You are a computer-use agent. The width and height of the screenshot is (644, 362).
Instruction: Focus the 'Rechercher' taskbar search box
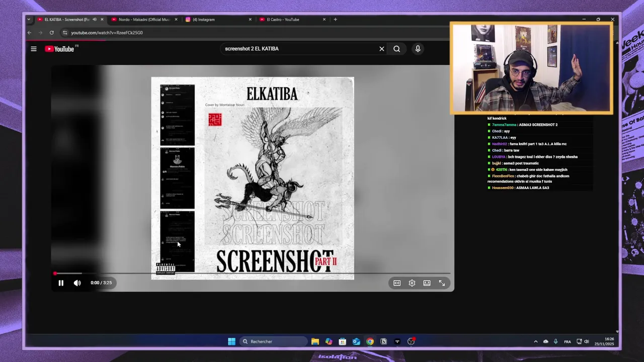click(x=273, y=341)
